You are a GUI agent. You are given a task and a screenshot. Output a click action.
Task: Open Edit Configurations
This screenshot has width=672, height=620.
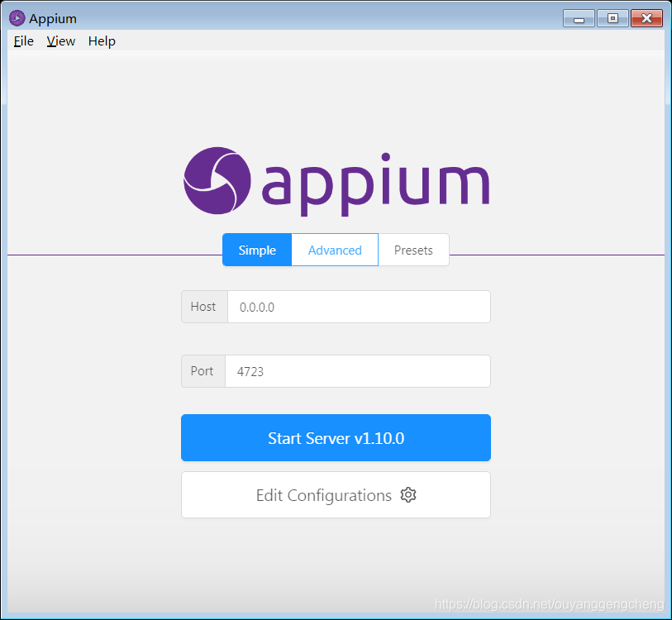[336, 495]
